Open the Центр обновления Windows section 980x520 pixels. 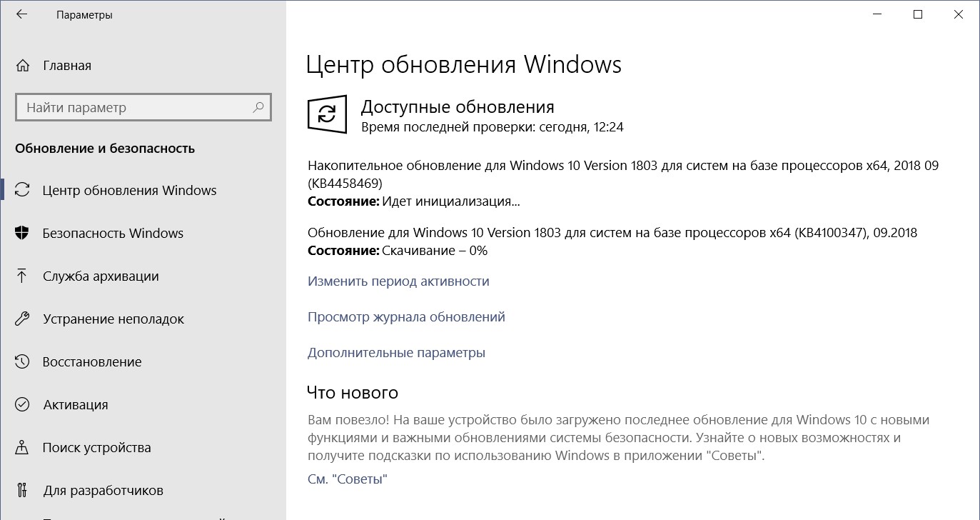click(129, 191)
